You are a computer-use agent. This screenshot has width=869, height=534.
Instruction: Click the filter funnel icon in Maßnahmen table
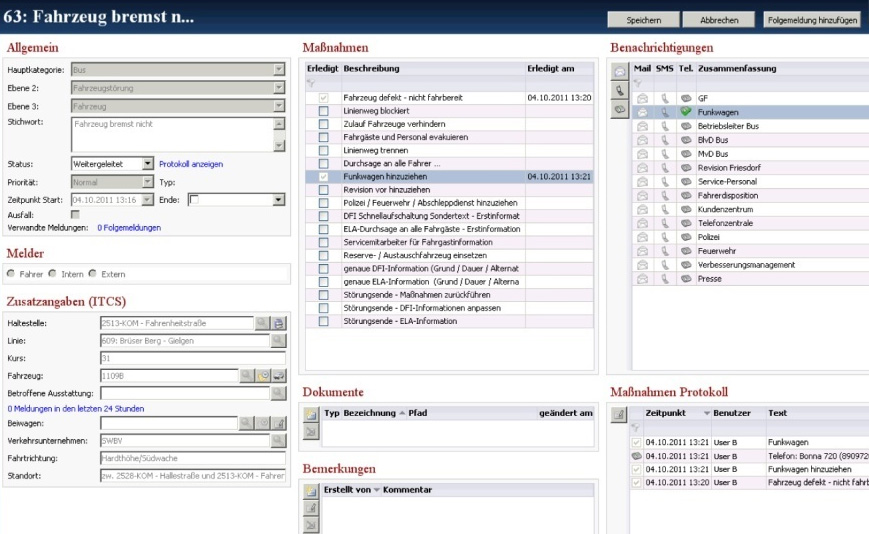(x=311, y=83)
